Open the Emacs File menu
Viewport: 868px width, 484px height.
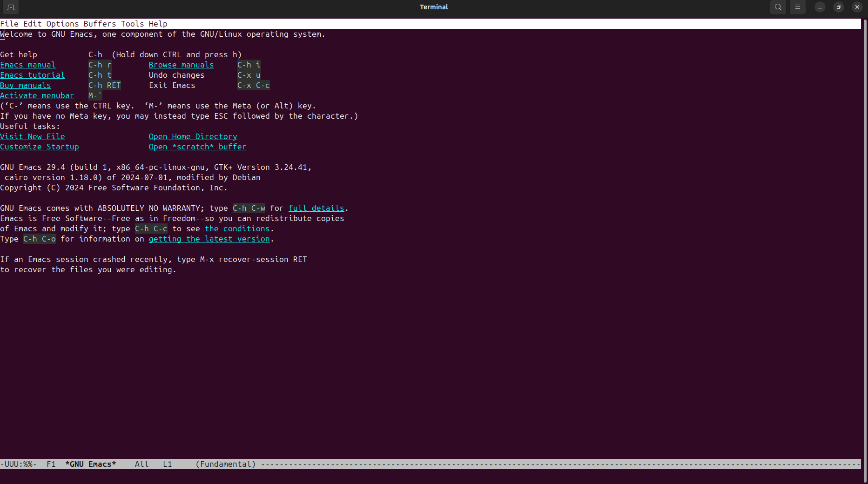pos(9,24)
